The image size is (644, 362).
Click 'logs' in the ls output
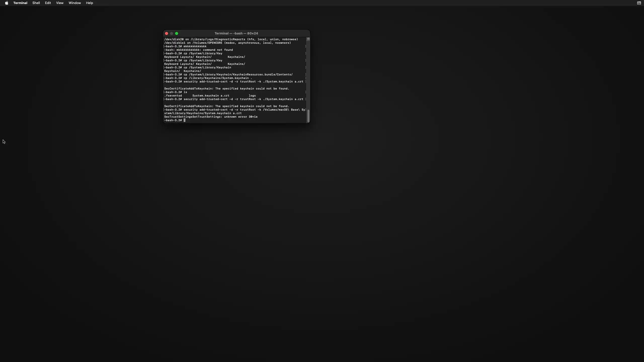(252, 96)
